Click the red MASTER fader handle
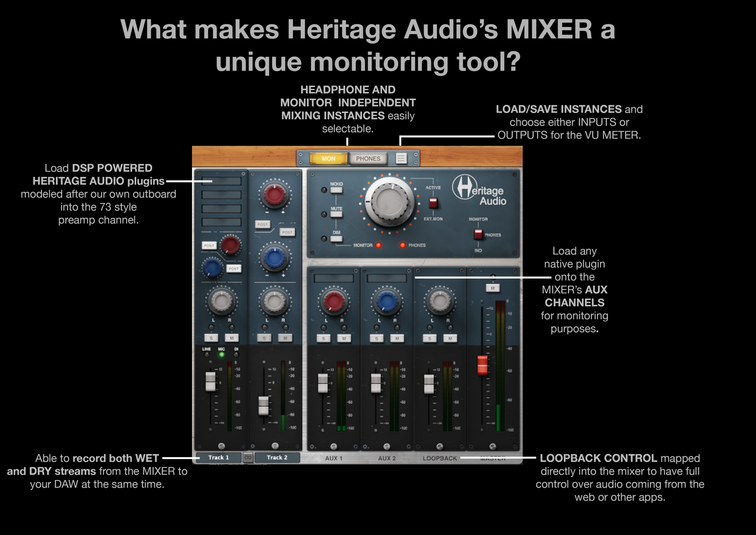Viewport: 756px width, 535px height. pos(482,365)
